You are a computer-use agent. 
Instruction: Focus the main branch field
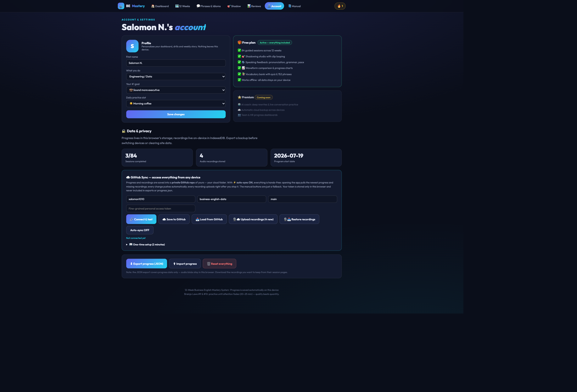pos(302,199)
